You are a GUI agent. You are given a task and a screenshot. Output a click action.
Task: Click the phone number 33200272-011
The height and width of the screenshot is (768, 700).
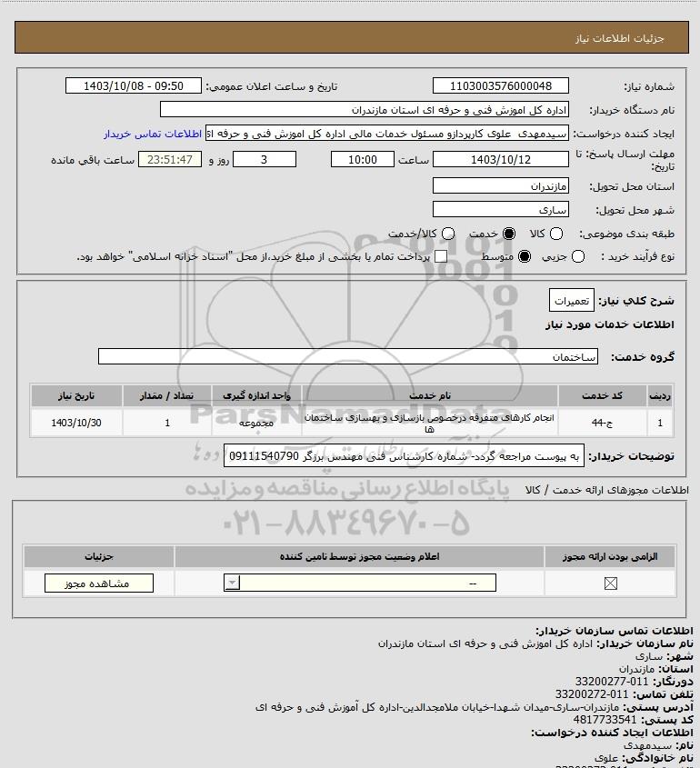(592, 694)
